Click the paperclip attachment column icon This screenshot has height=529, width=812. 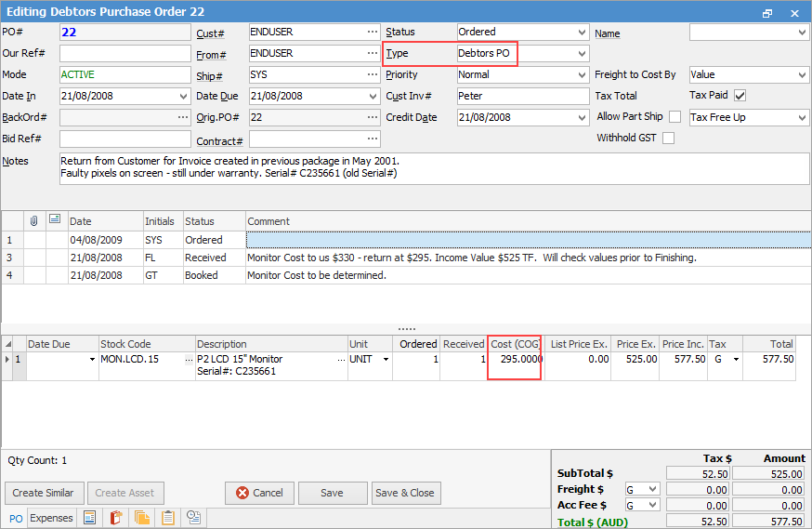(34, 221)
